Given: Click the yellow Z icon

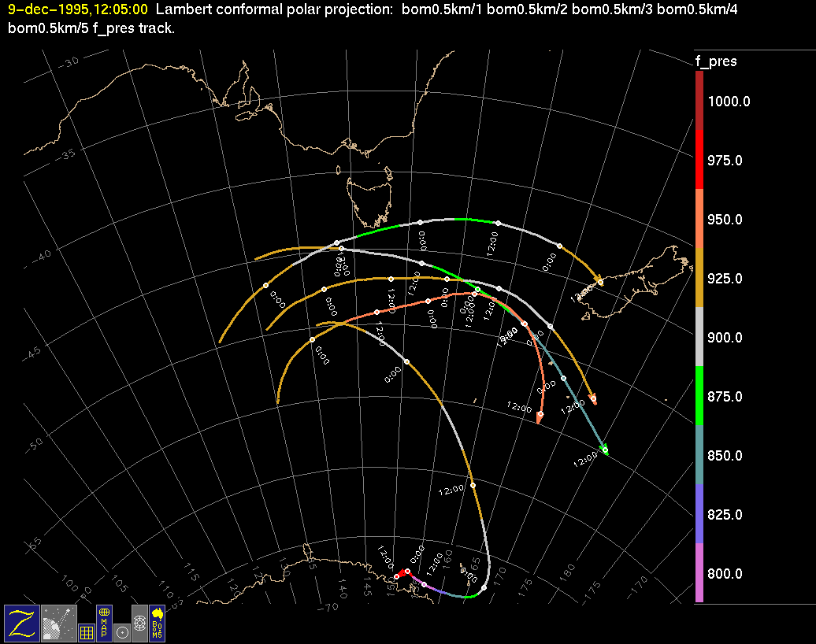Looking at the screenshot, I should (20, 623).
